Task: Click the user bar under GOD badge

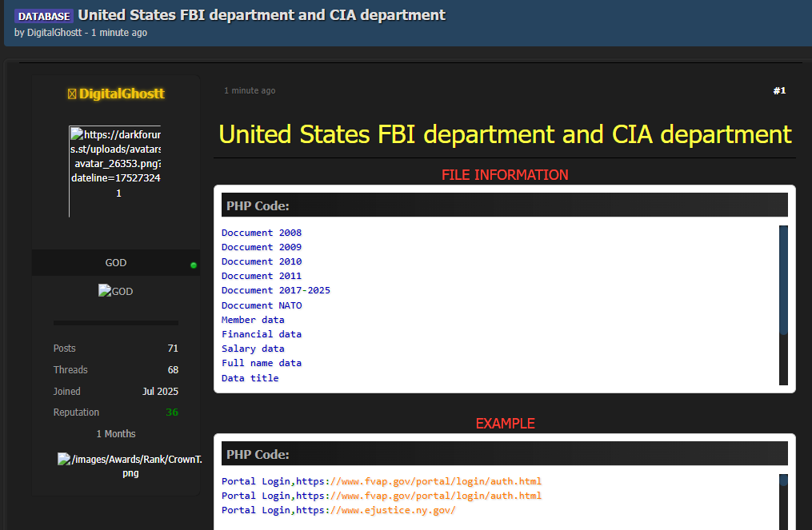Action: point(115,323)
